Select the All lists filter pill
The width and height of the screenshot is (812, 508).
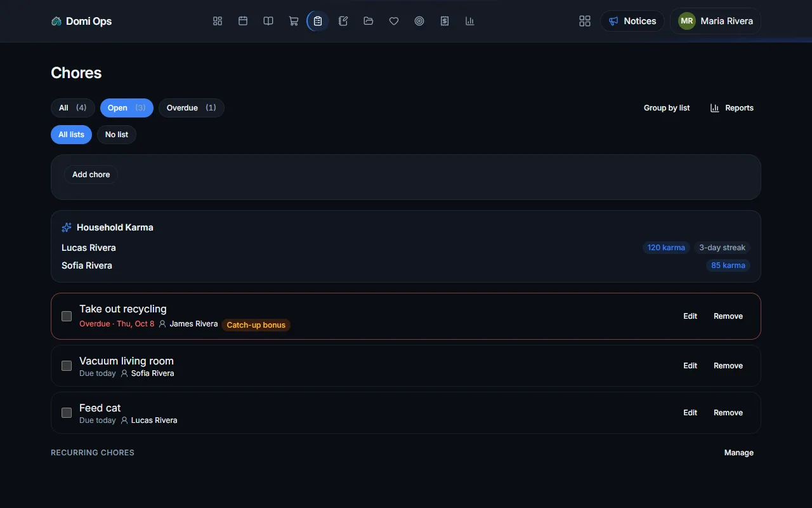point(72,135)
